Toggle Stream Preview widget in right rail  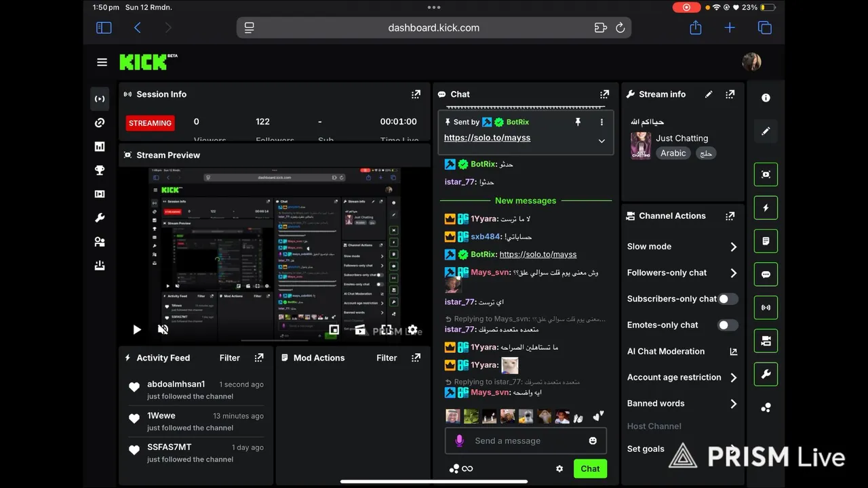[766, 174]
